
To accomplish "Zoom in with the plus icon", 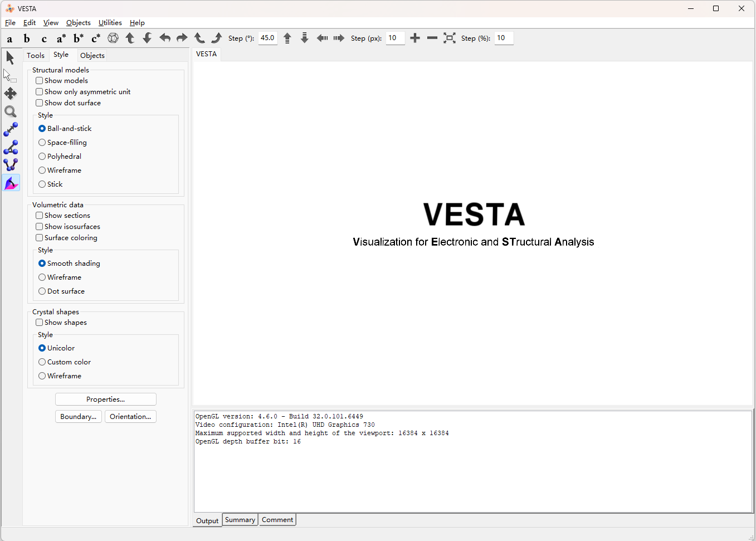I will tap(415, 38).
